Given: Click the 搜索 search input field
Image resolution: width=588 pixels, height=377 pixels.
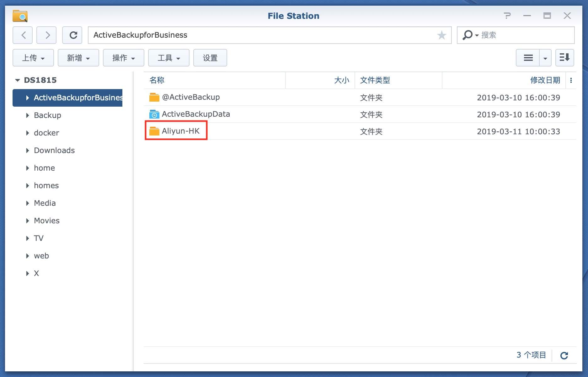Looking at the screenshot, I should point(524,35).
